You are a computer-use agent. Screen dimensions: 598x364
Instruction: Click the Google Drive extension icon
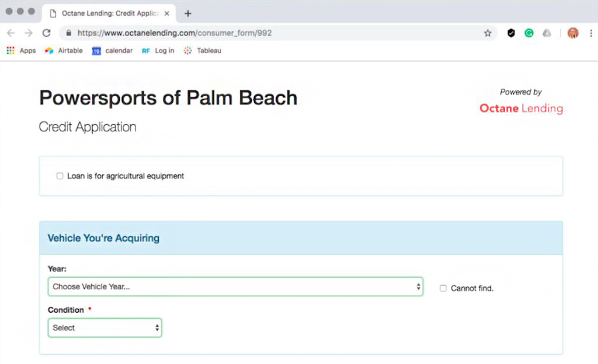[547, 33]
